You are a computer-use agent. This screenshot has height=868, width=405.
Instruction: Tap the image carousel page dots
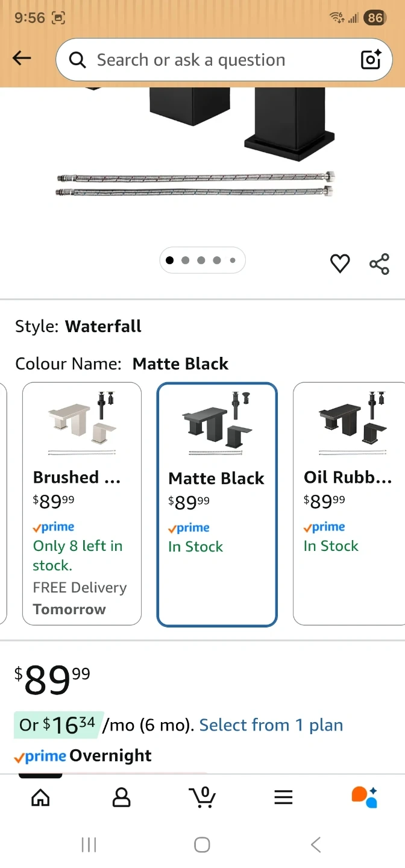coord(202,260)
